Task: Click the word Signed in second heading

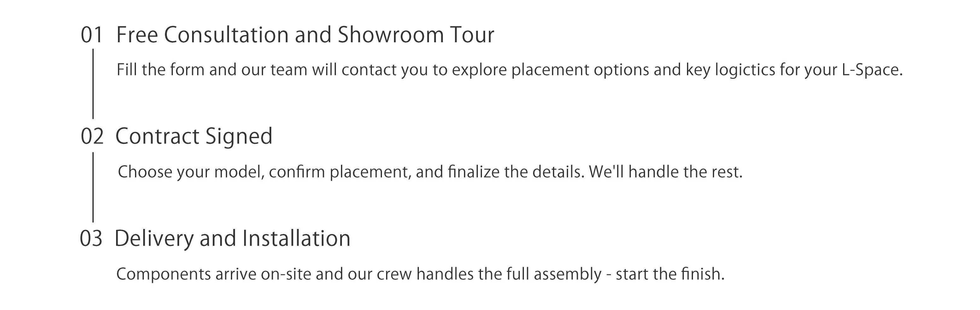Action: click(239, 137)
